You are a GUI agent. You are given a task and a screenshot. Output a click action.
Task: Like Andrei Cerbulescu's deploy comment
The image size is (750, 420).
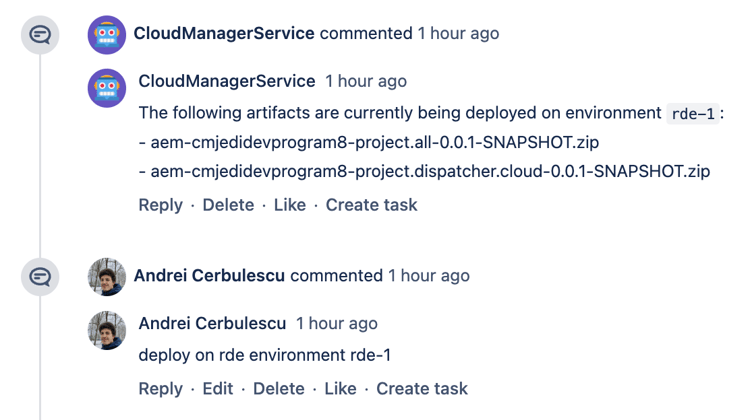click(340, 388)
